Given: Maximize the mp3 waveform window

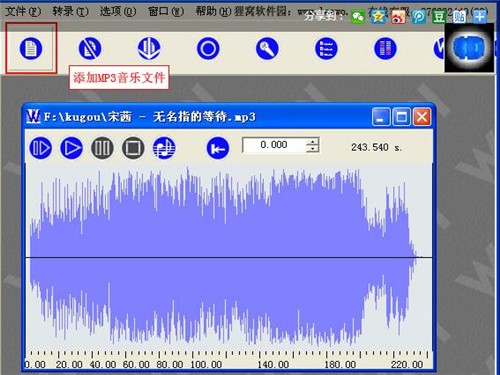Looking at the screenshot, I should [401, 117].
